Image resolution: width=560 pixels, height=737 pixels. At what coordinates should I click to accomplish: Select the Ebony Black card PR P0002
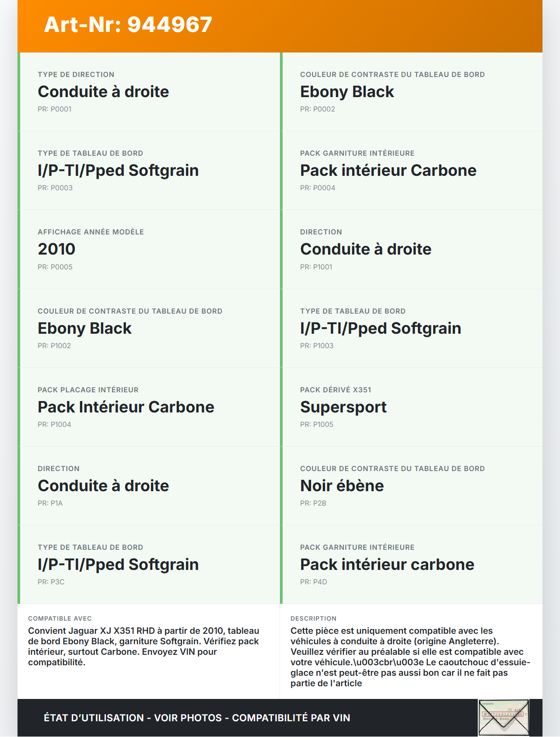(x=411, y=92)
